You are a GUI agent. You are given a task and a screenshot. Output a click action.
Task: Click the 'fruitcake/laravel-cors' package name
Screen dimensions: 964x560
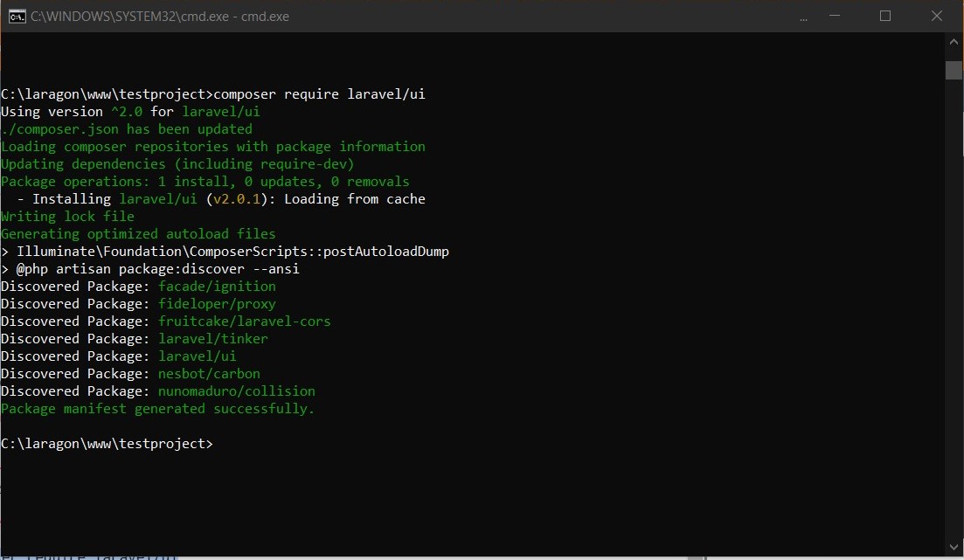[x=244, y=321]
